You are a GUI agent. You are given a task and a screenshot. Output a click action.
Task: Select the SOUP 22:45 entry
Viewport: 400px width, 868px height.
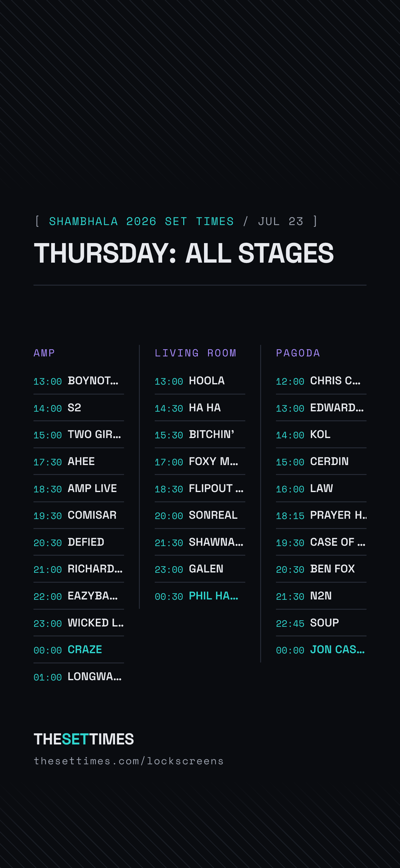[x=321, y=623]
